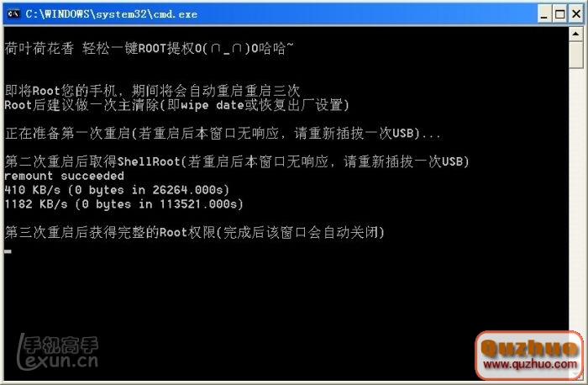Click the 正在准备第一次重启 status line
Screen dimensions: 588x385
click(x=223, y=133)
